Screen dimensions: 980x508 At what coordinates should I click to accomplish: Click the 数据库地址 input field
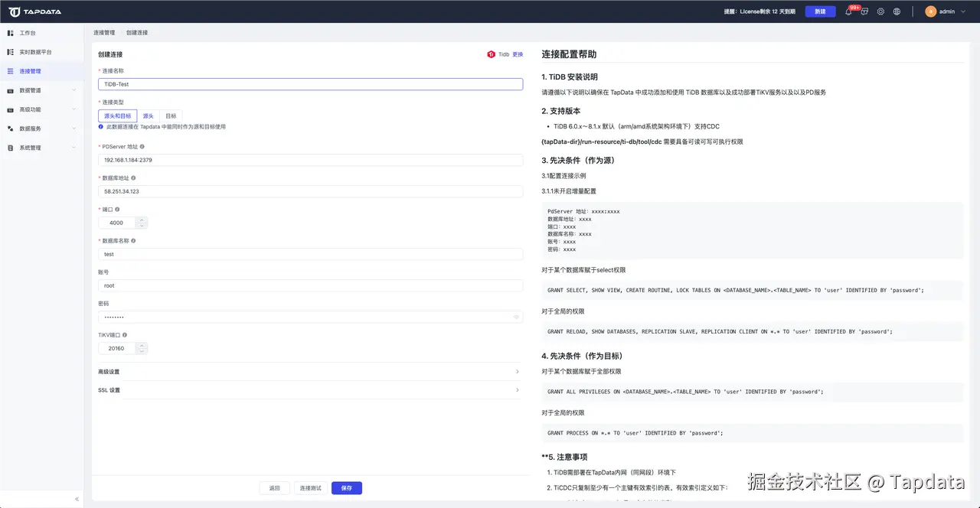tap(310, 191)
